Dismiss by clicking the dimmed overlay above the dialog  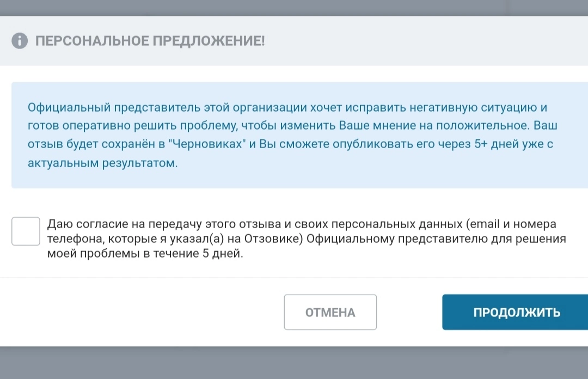(294, 8)
